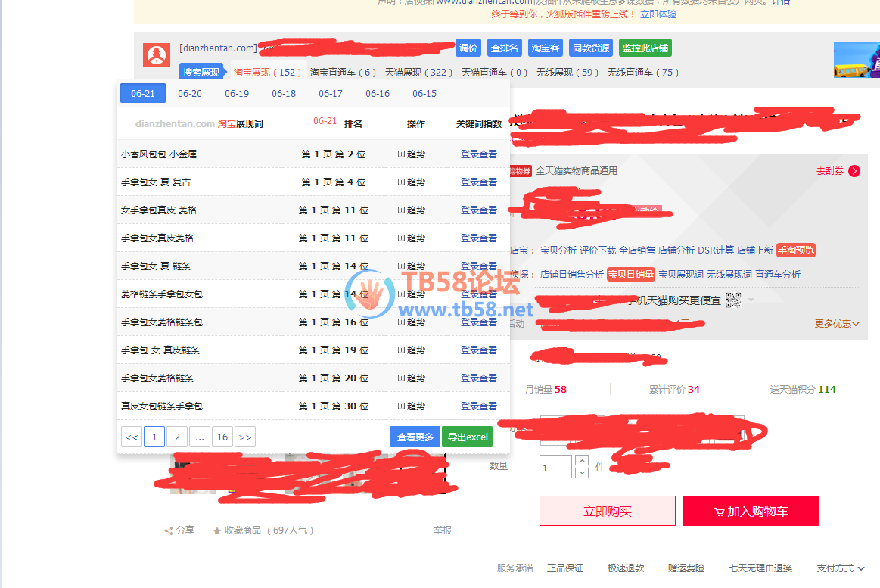Screen dimensions: 880x588
Task: Click the 趋势 plus icon for 手拿包女菱格链条包
Action: 401,322
